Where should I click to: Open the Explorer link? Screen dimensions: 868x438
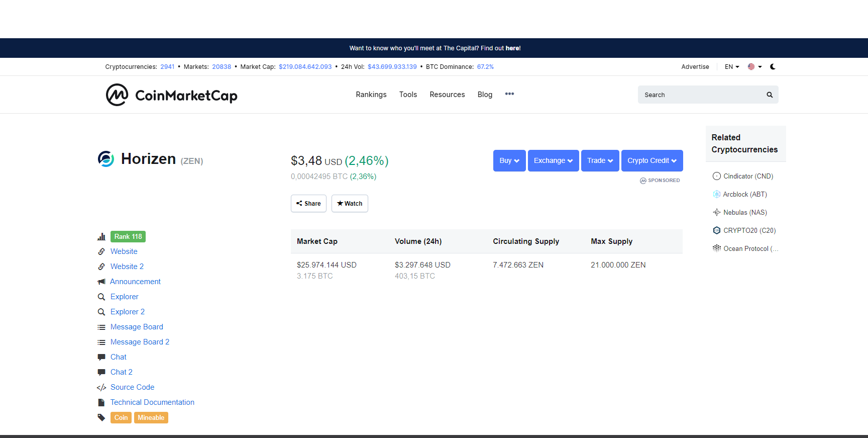(124, 297)
